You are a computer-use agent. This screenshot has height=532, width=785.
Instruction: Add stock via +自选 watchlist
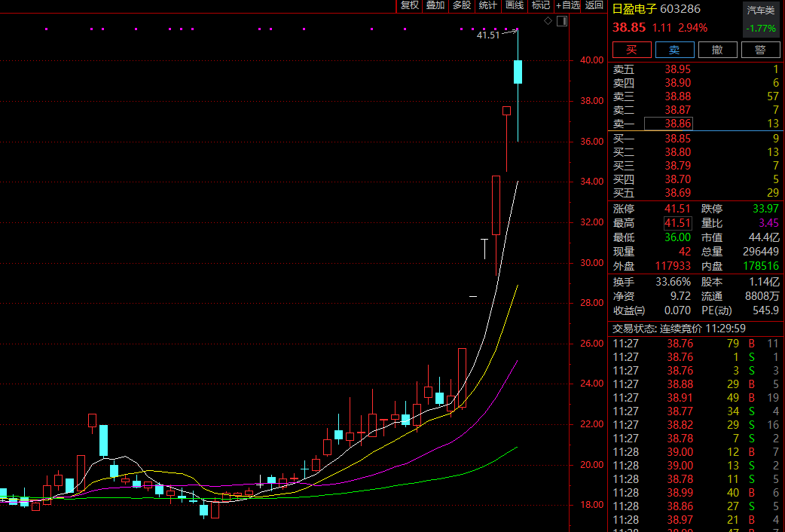(x=568, y=5)
